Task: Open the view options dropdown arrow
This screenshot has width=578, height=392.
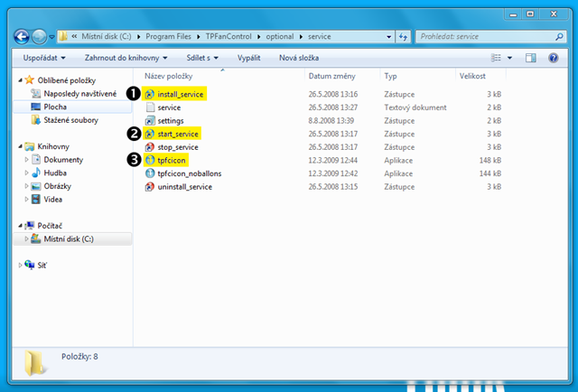Action: click(509, 58)
